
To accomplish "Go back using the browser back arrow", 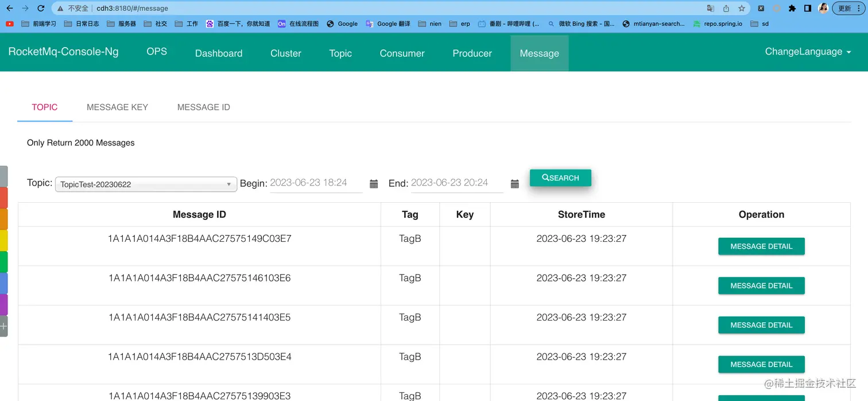I will pyautogui.click(x=10, y=9).
